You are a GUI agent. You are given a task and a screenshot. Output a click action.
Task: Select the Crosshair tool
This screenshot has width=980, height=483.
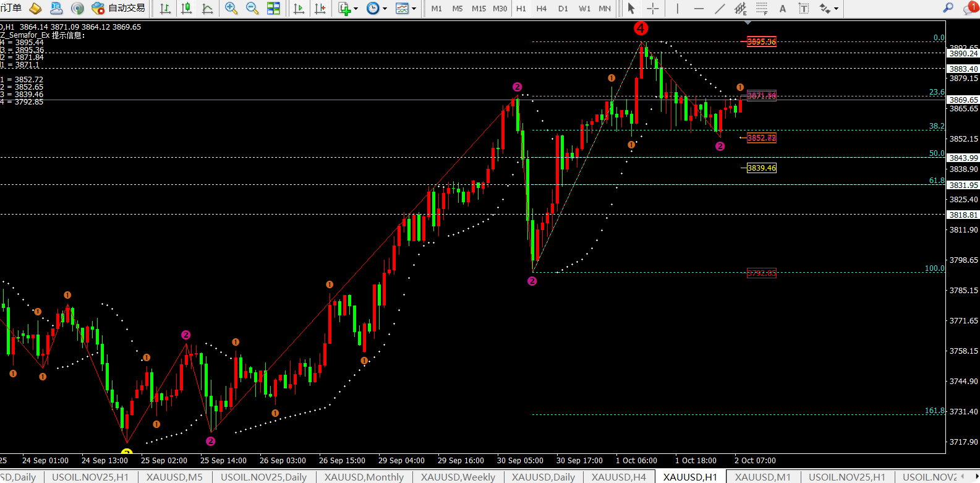pos(652,9)
